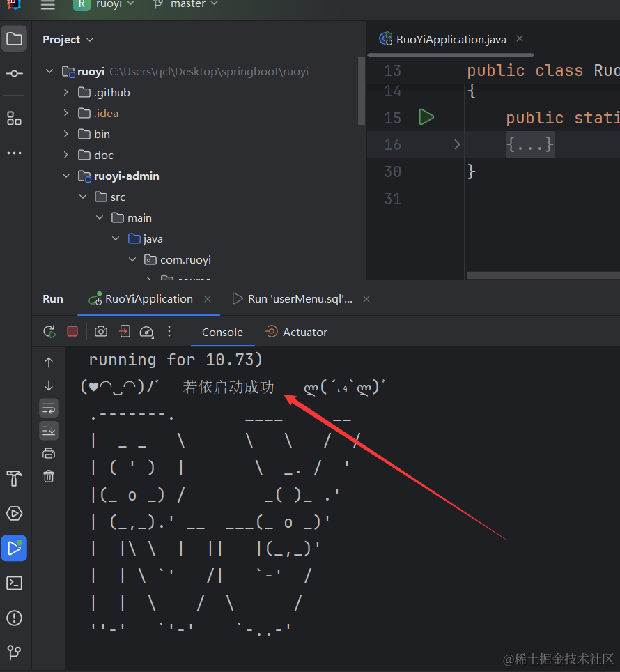
Task: Collapse the ruoyi-admin module node
Action: (66, 176)
